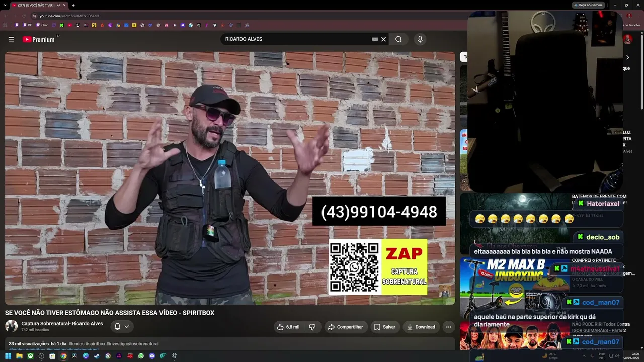Expand the tab search chevron
The height and width of the screenshot is (362, 644).
[x=5, y=5]
